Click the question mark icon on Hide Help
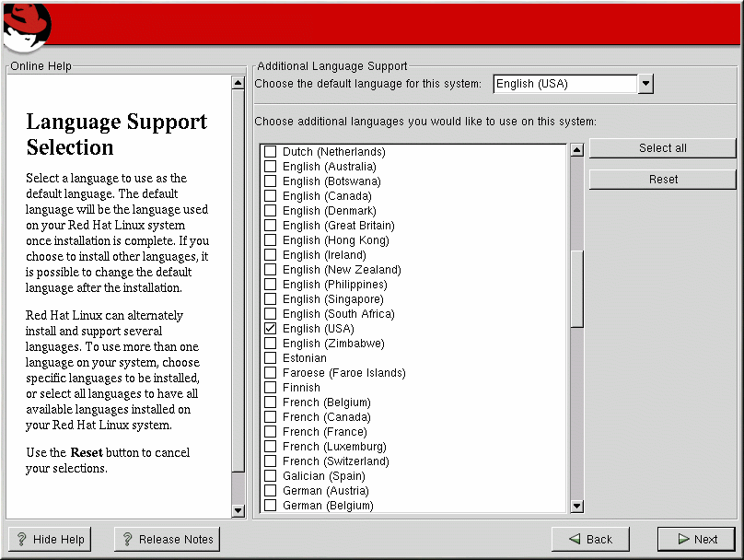Screen dimensions: 744x560 [21, 539]
